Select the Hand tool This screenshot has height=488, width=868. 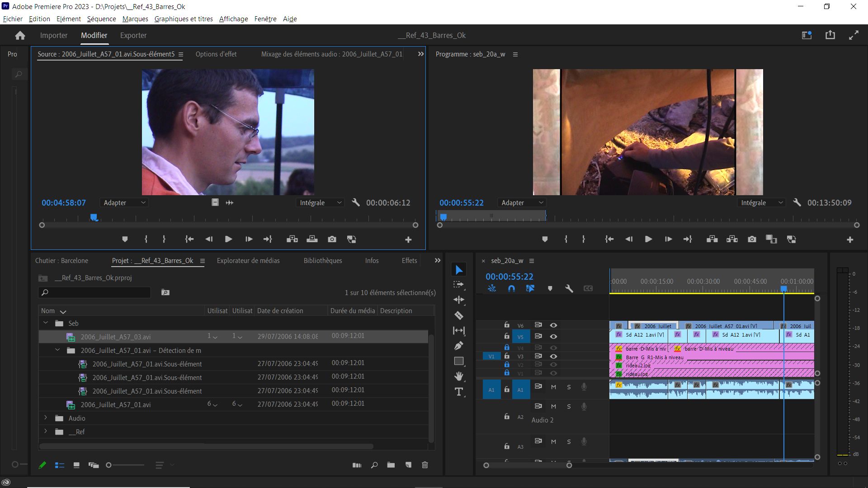(458, 376)
